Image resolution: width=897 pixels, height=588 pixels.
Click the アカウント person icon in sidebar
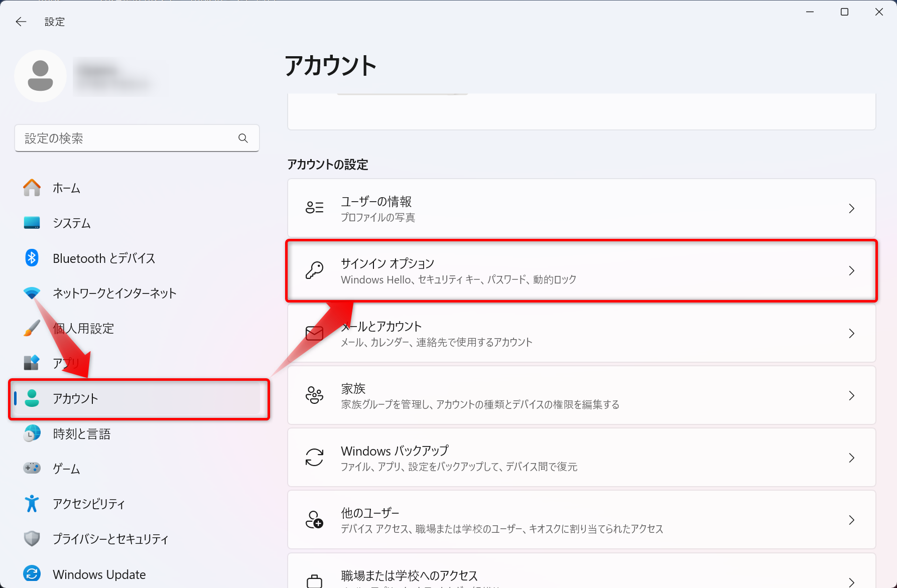click(x=32, y=398)
